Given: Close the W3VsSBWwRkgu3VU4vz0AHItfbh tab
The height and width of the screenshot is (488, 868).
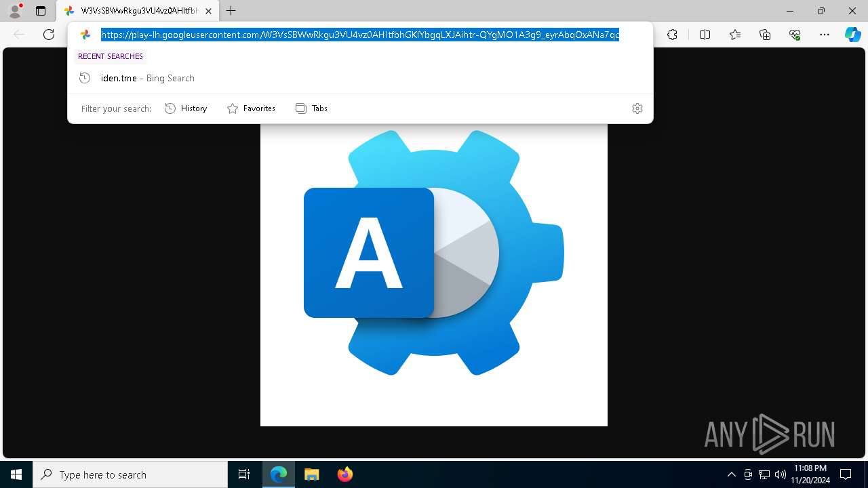Looking at the screenshot, I should point(208,11).
